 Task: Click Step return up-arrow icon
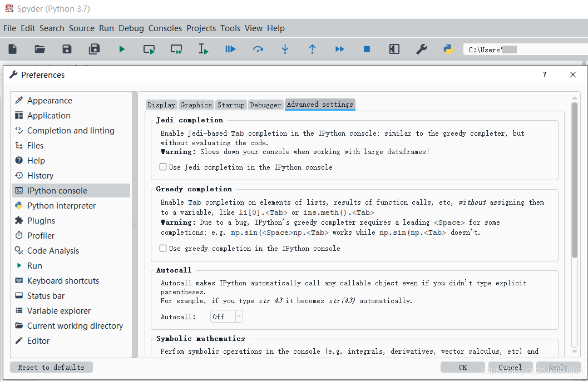tap(312, 49)
